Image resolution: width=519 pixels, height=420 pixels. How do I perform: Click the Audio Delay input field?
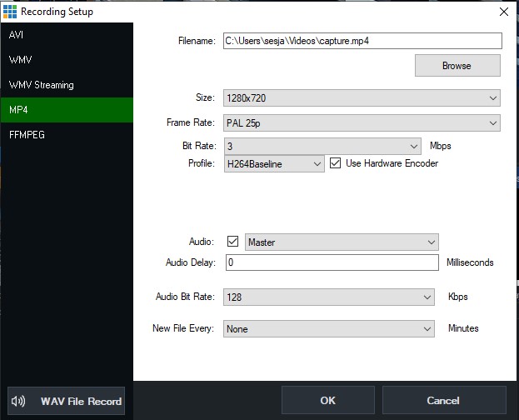(x=332, y=262)
